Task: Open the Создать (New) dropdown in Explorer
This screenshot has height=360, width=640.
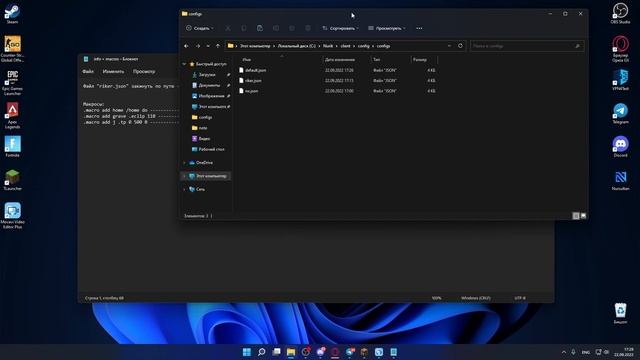Action: pos(200,28)
